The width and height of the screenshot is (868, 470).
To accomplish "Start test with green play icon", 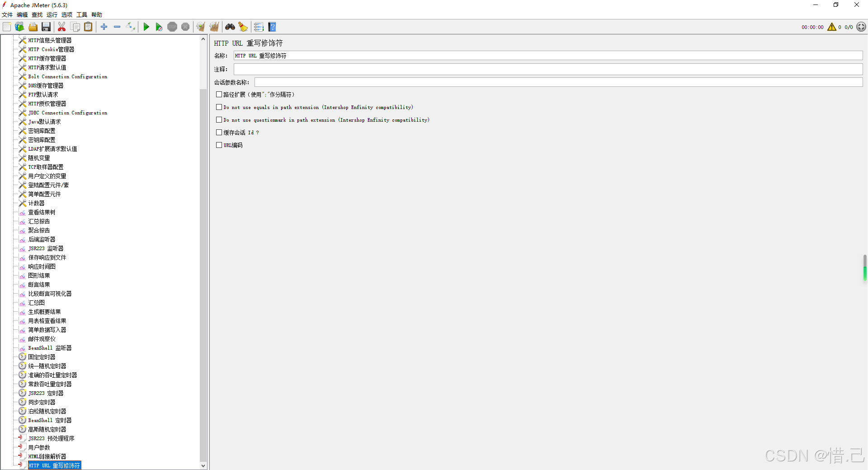I will pos(146,27).
